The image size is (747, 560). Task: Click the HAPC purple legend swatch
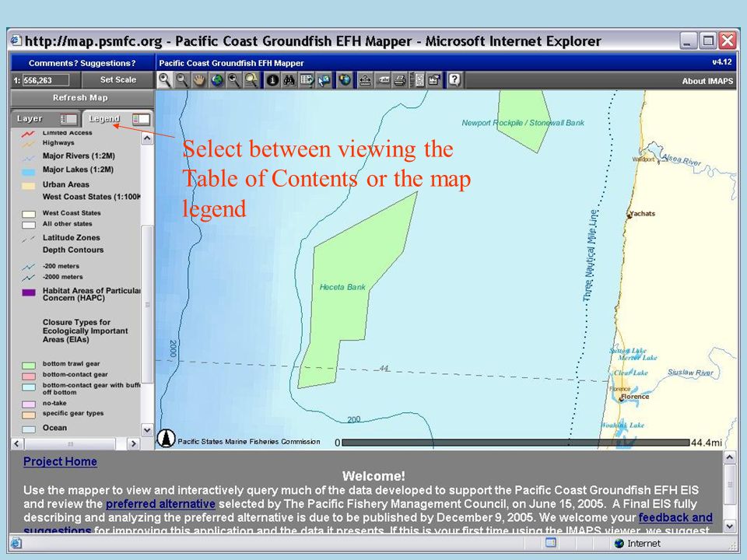tap(29, 292)
